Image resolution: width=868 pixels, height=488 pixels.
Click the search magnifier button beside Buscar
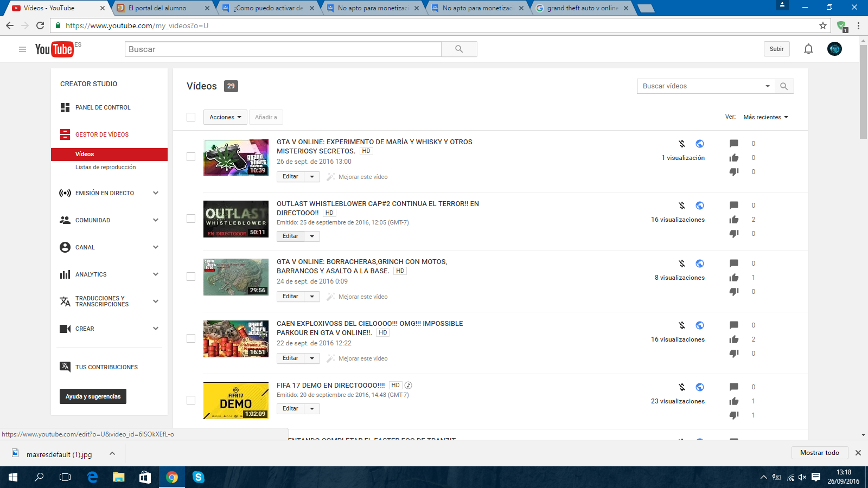(459, 49)
